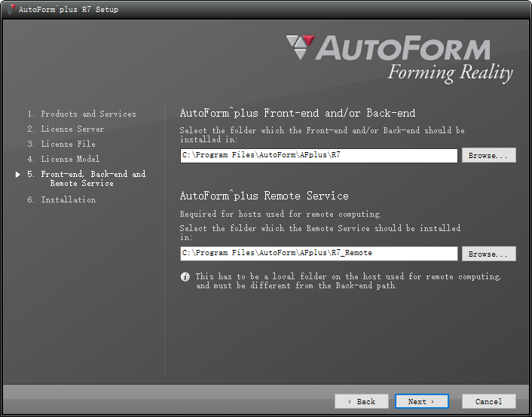This screenshot has height=417, width=532.
Task: Click the 'Required for hosts used for remote computing' text
Action: (280, 214)
